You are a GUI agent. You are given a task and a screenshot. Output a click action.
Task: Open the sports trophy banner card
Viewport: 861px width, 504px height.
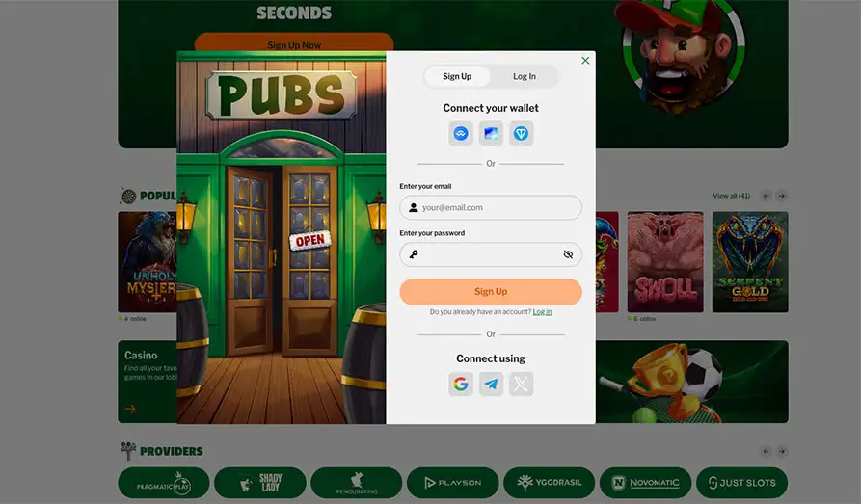click(x=692, y=382)
